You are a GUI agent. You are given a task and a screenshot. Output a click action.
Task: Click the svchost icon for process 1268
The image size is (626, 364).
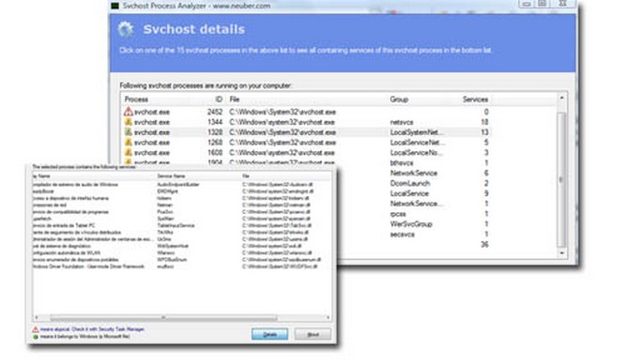pos(129,143)
